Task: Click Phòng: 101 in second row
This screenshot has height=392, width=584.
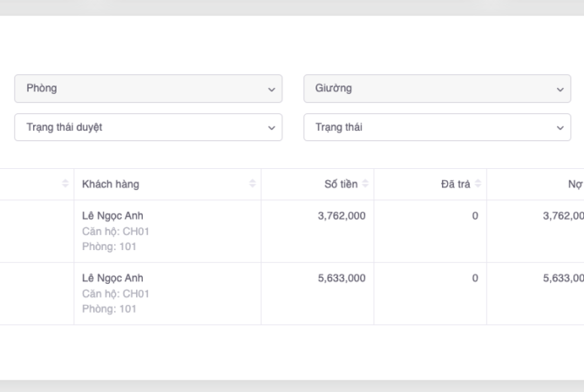Action: (x=109, y=308)
